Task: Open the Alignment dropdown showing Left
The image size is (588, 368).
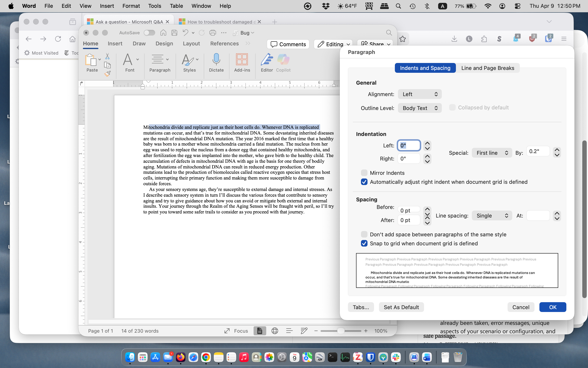Action: (x=420, y=94)
